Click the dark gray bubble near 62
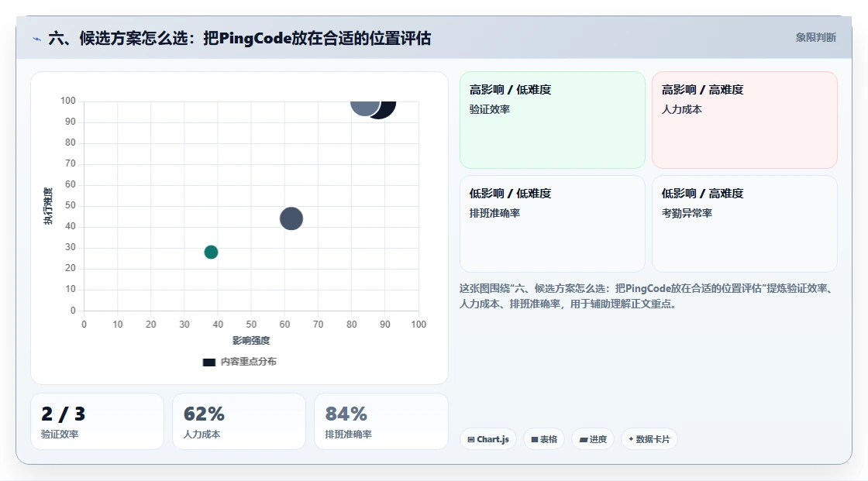 291,218
